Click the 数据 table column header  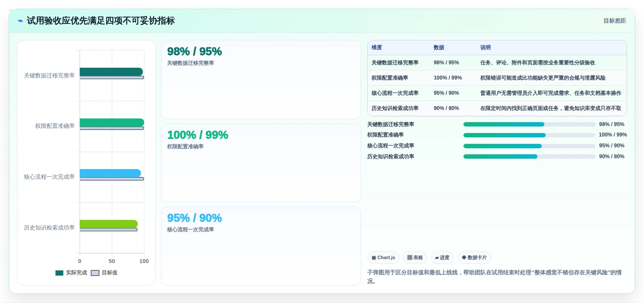tap(439, 48)
